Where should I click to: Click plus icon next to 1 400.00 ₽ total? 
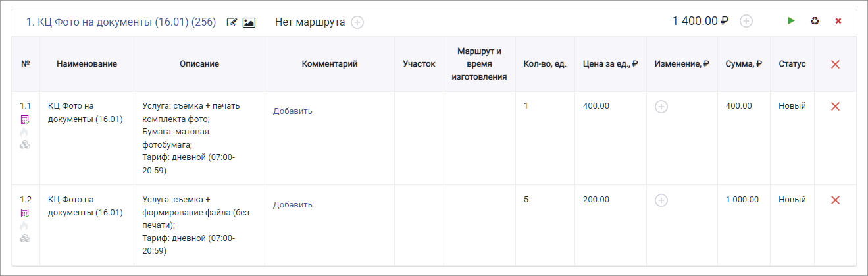[x=746, y=21]
